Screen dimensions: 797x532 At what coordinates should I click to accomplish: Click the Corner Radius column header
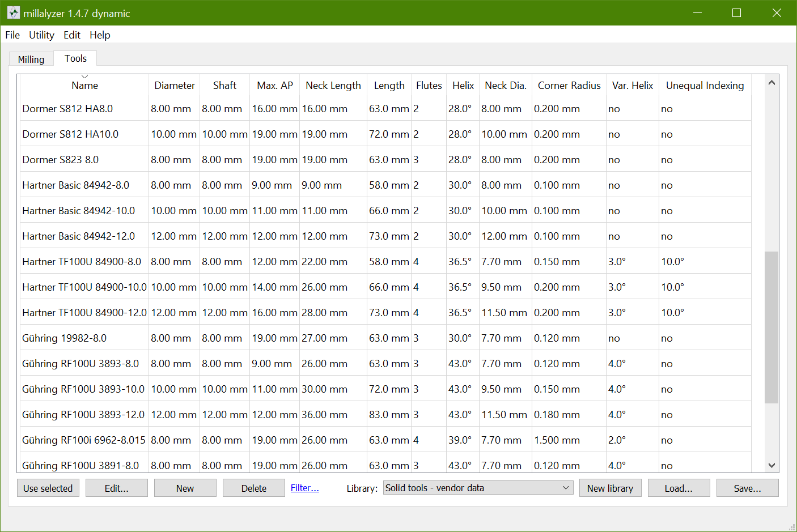tap(569, 86)
